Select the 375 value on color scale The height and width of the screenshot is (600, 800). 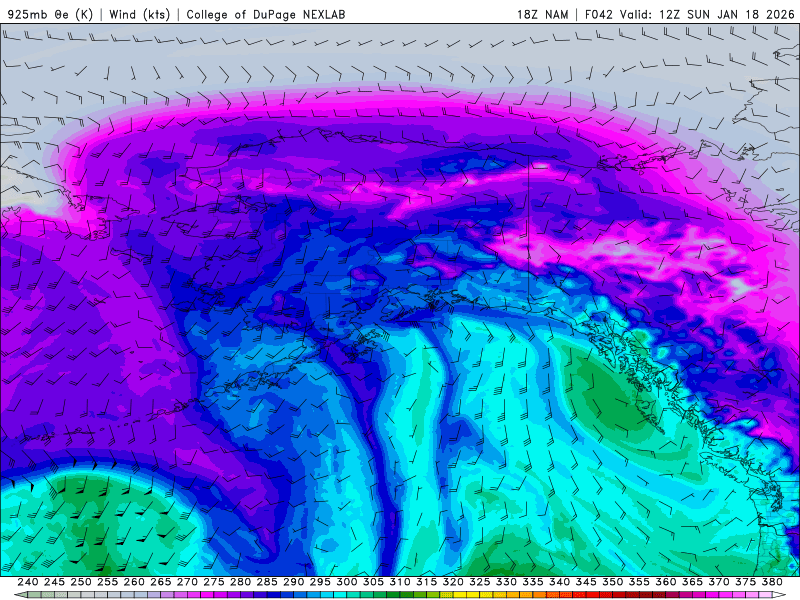coord(745,582)
